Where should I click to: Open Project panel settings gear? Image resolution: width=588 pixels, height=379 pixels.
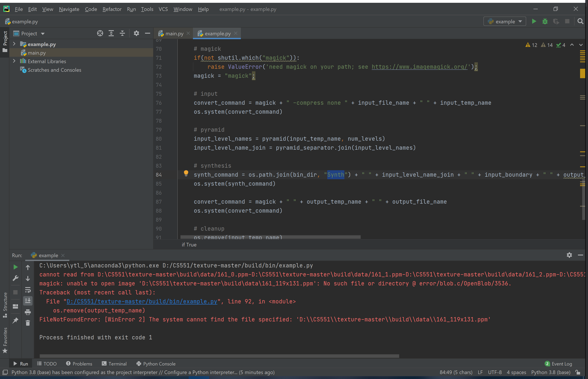[136, 33]
